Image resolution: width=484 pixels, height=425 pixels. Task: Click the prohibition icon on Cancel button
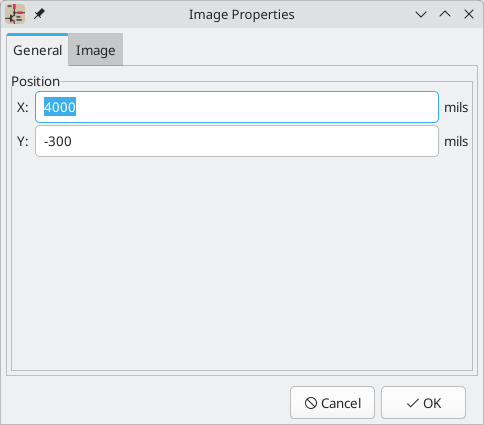(311, 403)
